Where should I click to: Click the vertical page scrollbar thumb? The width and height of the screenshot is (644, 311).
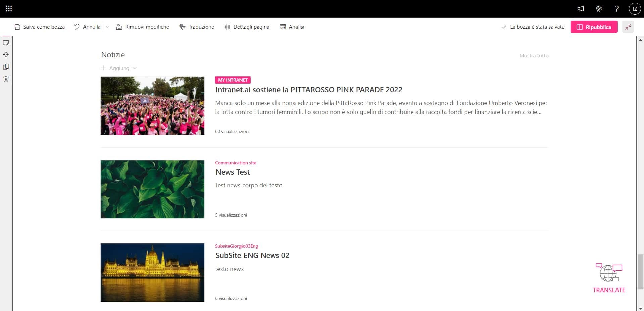tap(640, 271)
